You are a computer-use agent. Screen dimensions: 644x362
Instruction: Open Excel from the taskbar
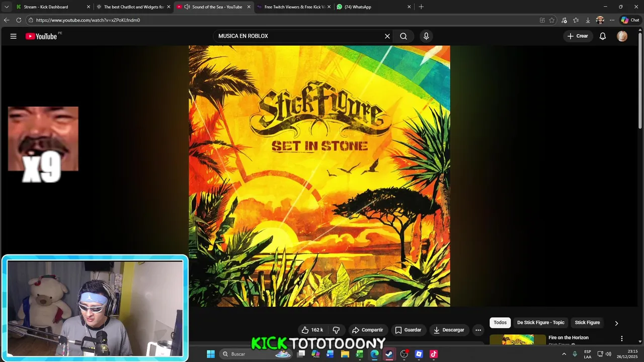360,354
